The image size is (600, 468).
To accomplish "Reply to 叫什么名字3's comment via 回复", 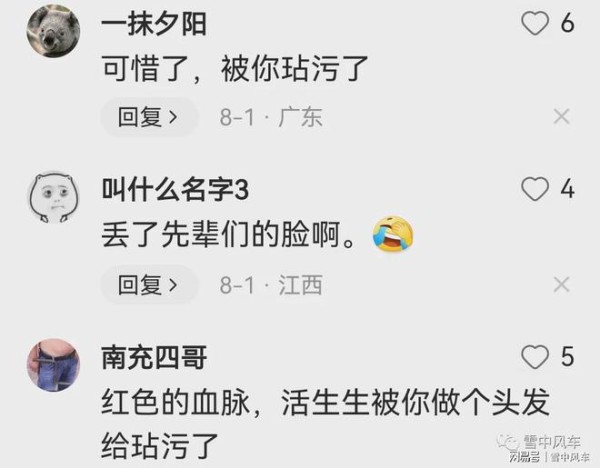I will (149, 285).
